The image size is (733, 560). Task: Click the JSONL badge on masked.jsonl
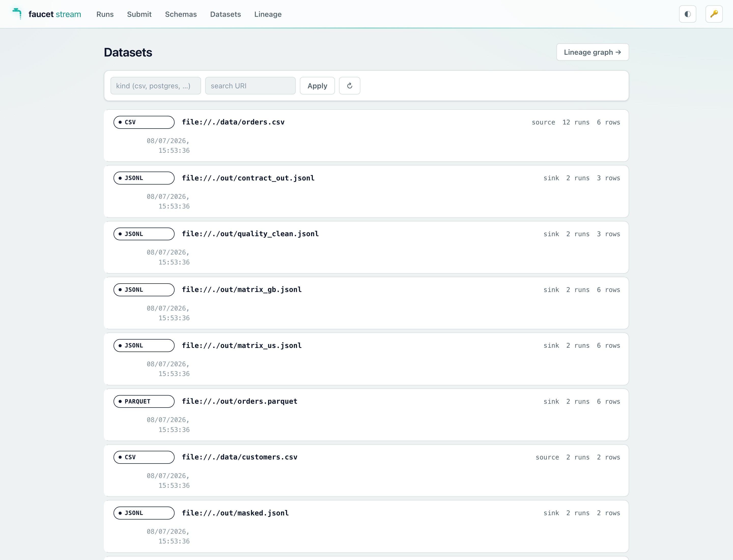click(144, 513)
